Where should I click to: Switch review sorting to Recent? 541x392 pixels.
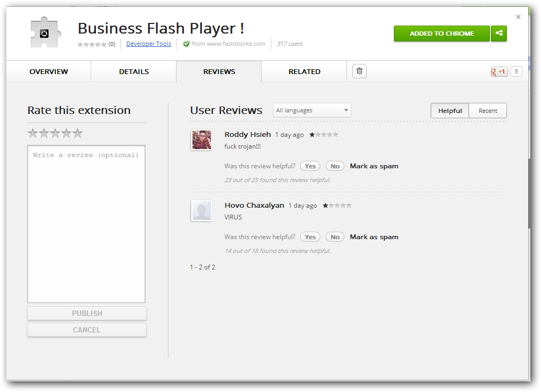coord(488,111)
